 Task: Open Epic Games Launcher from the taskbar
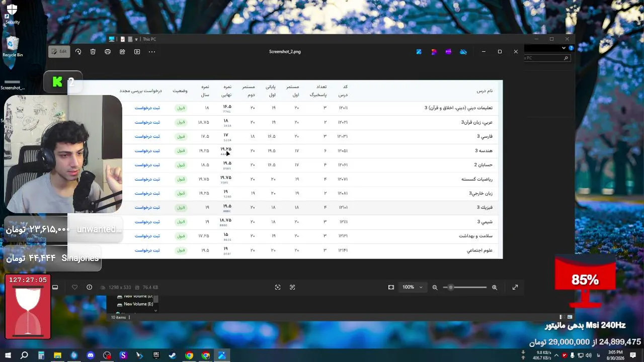tap(156, 355)
